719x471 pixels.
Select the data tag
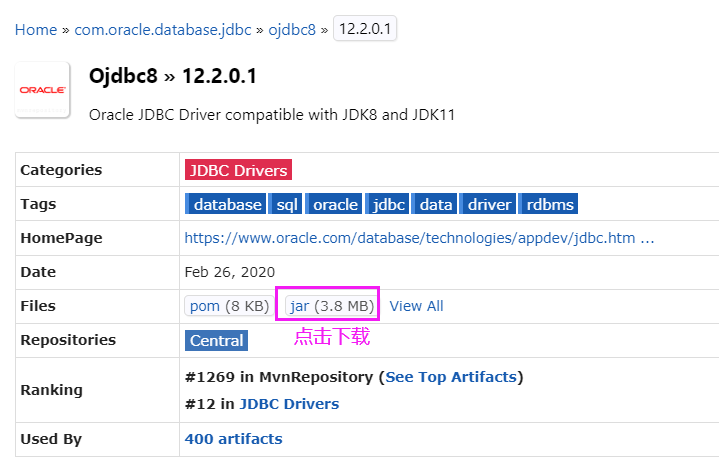click(x=436, y=204)
